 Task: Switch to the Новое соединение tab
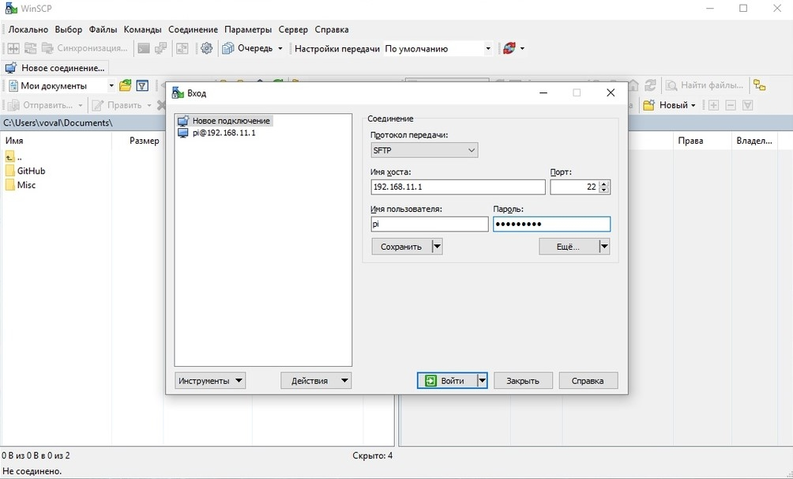[57, 68]
